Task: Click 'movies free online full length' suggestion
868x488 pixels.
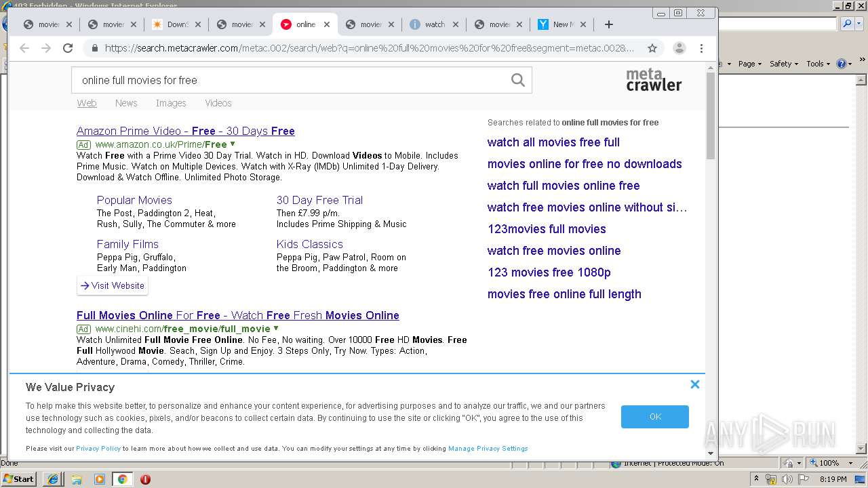Action: (x=564, y=294)
